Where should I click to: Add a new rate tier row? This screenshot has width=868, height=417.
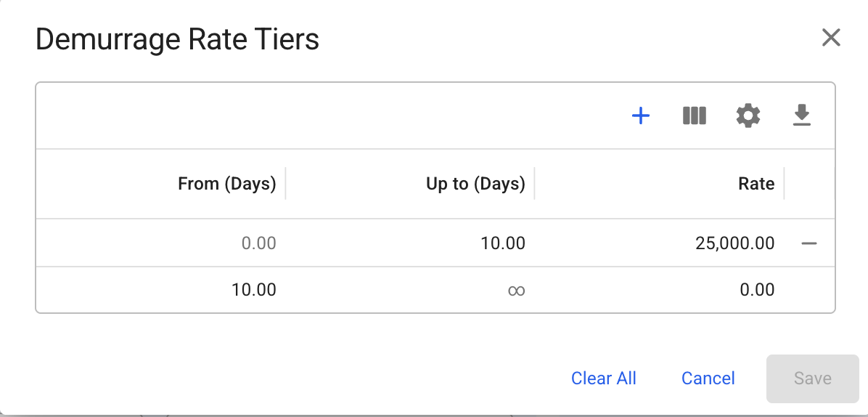point(641,116)
